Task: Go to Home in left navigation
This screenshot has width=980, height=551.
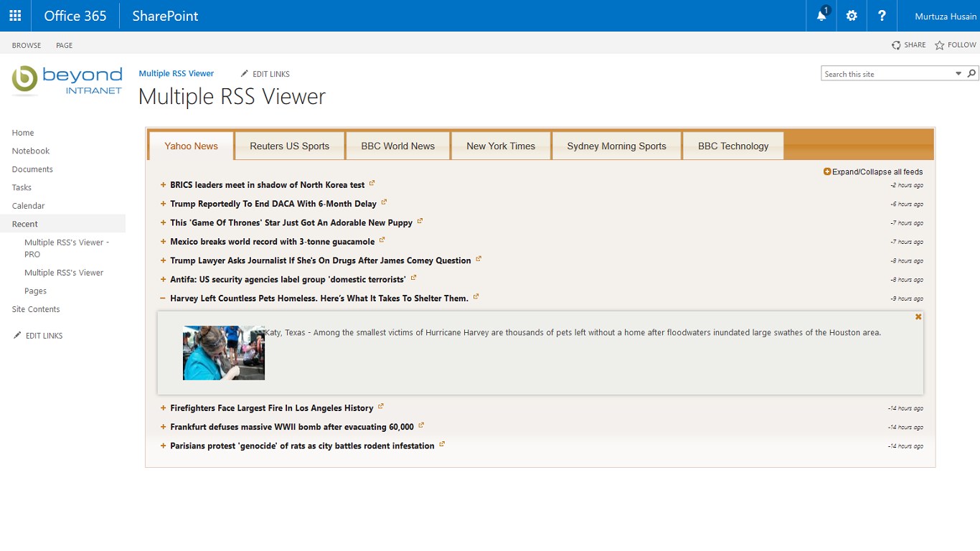Action: tap(23, 133)
